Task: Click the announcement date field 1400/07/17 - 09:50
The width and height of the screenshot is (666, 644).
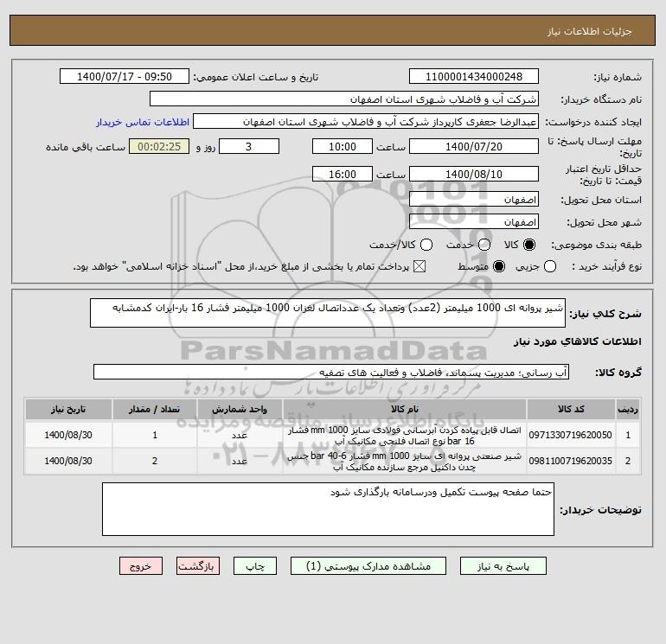Action: tap(125, 76)
